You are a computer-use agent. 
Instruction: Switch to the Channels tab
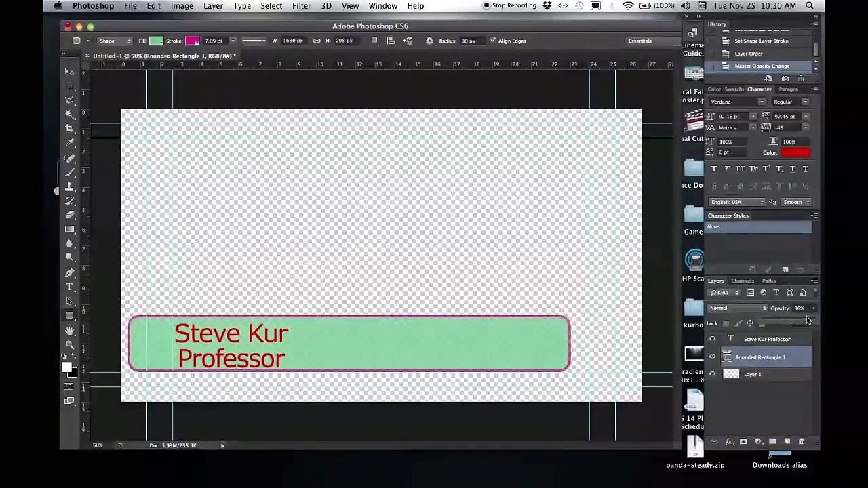tap(743, 281)
